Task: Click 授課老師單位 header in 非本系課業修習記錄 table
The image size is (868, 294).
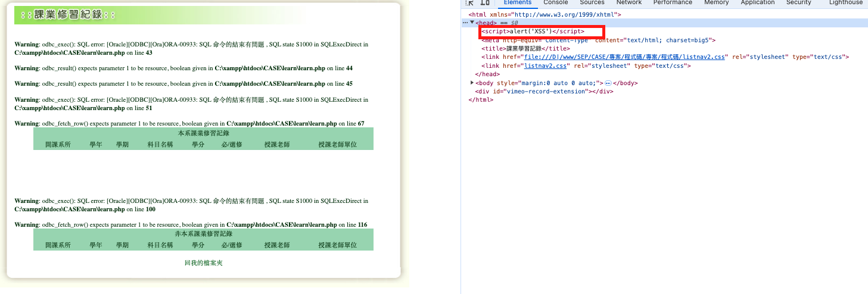Action: (x=337, y=245)
